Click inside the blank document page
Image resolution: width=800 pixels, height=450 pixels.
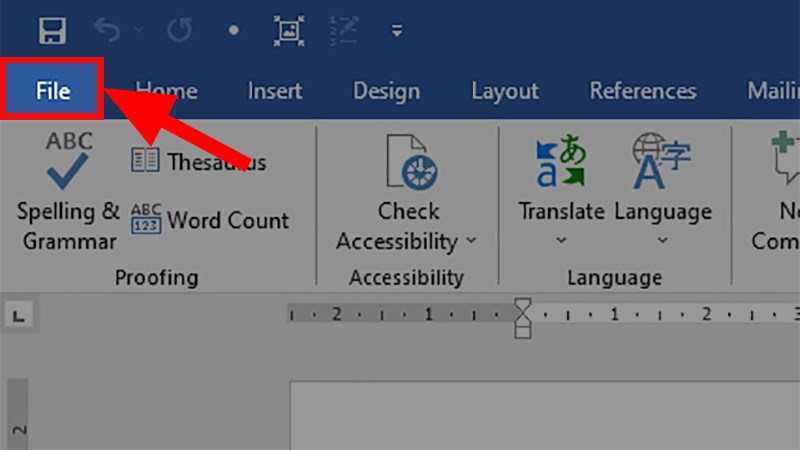point(545,416)
